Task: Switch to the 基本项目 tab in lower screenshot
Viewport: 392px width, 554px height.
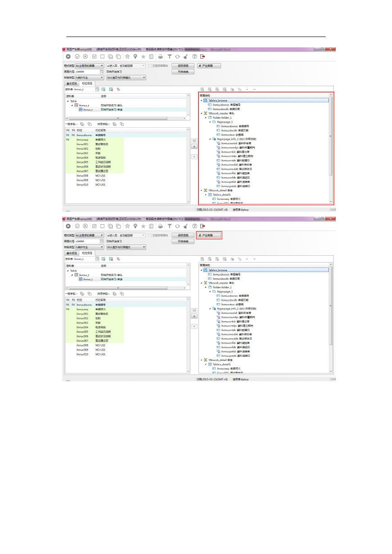Action: 72,253
